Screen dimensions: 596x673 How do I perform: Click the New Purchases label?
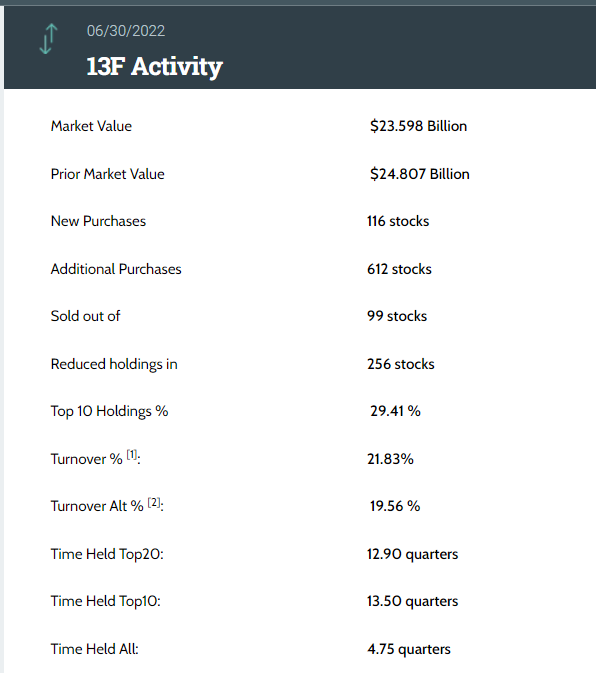click(98, 221)
